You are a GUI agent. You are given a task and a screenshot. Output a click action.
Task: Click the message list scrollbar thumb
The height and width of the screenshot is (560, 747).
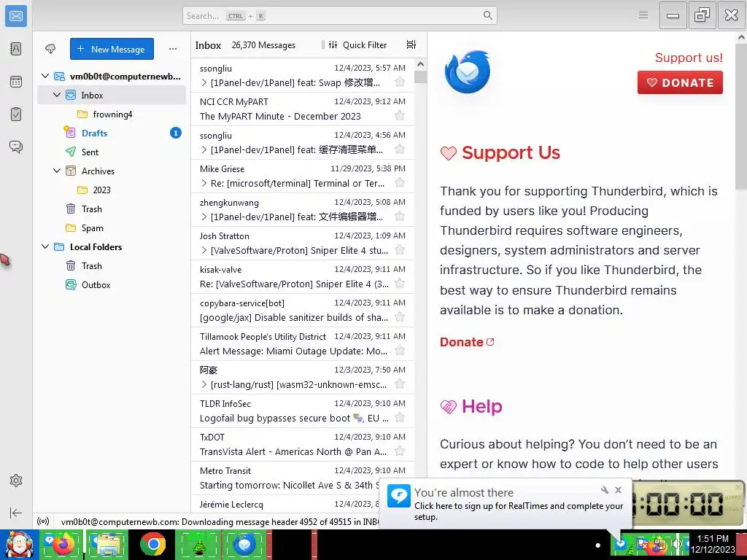coord(420,77)
